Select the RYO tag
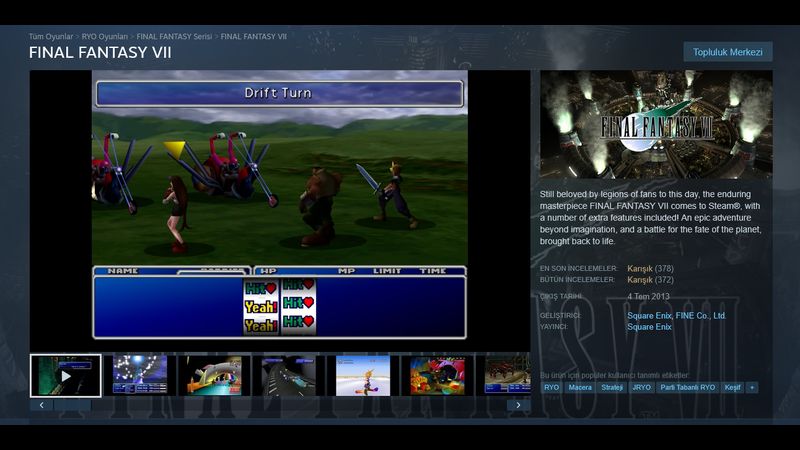The height and width of the screenshot is (450, 800). click(x=552, y=388)
